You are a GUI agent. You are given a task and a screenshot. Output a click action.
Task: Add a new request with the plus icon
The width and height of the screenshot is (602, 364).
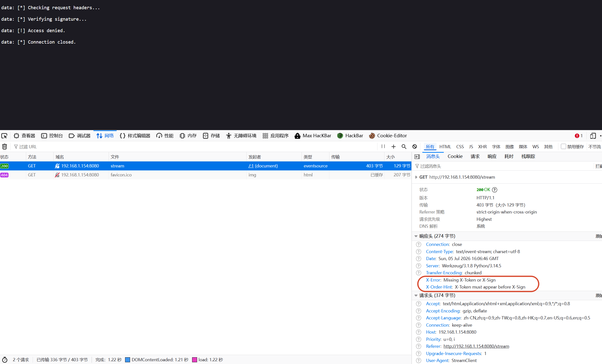393,146
